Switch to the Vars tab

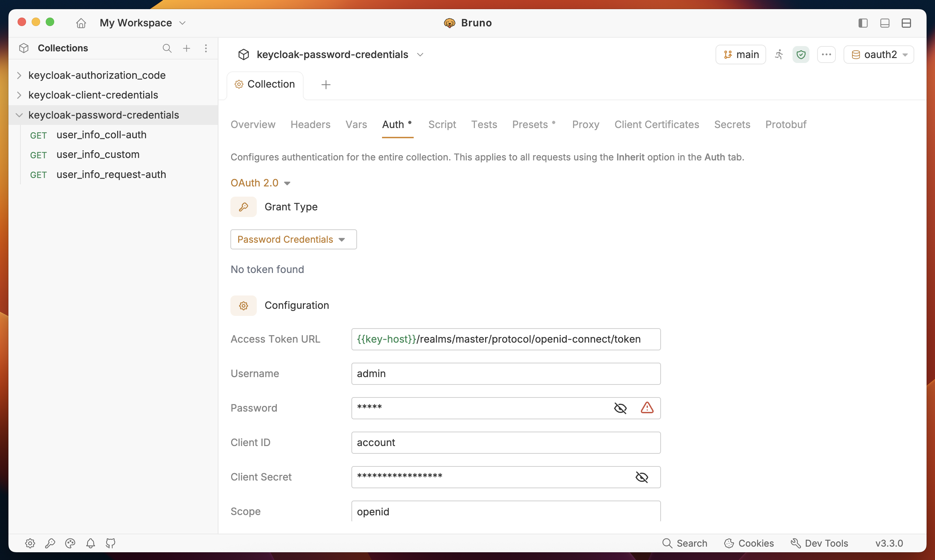click(x=356, y=125)
